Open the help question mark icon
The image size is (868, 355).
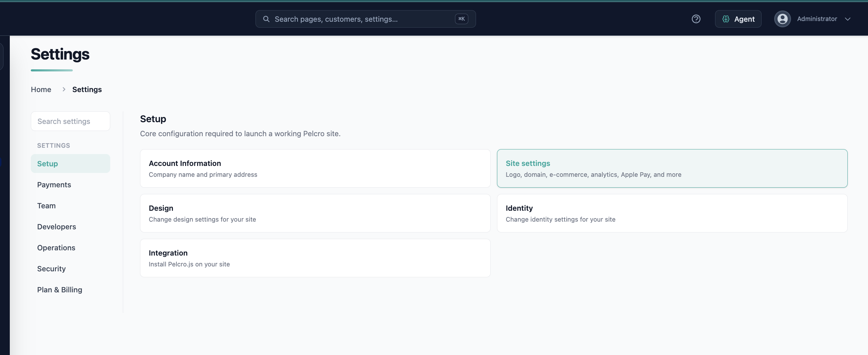click(696, 19)
